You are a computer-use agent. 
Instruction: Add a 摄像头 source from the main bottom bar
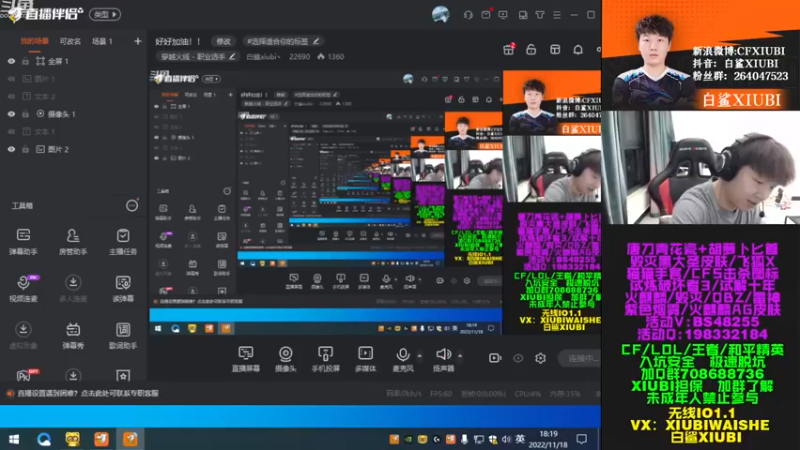click(x=286, y=358)
